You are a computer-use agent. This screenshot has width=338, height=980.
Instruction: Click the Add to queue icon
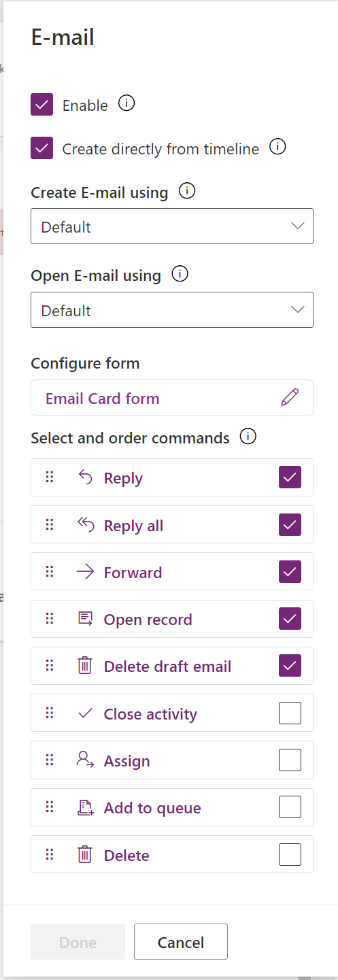85,807
